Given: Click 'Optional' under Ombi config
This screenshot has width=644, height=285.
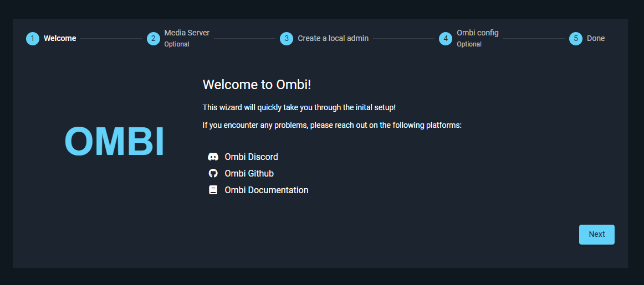Looking at the screenshot, I should pos(469,44).
